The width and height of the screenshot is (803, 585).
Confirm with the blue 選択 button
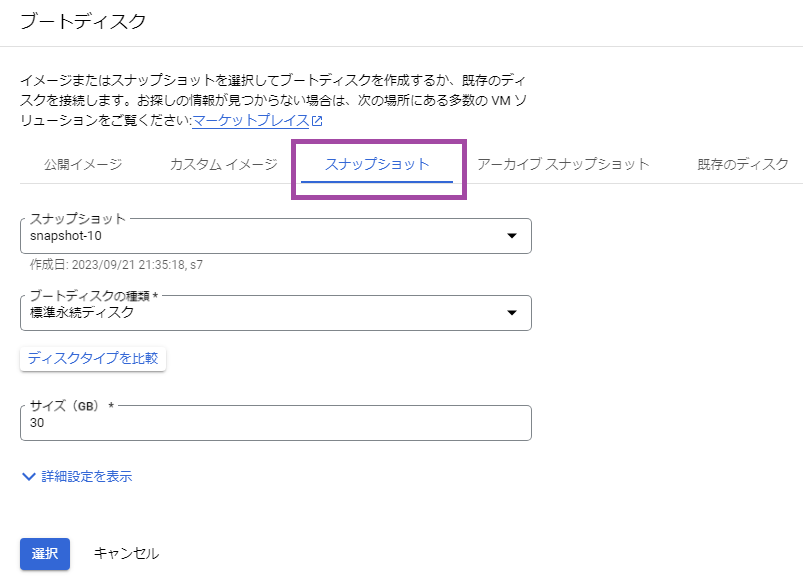tap(45, 554)
